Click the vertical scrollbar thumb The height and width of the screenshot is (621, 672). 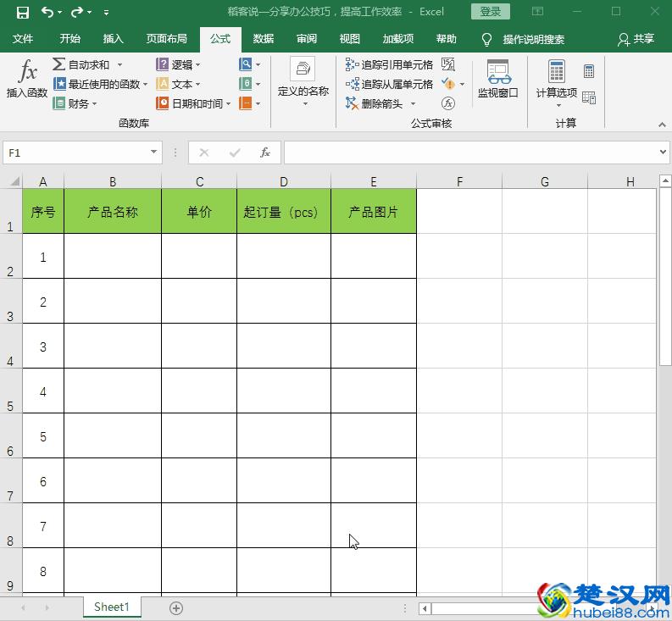pyautogui.click(x=665, y=277)
